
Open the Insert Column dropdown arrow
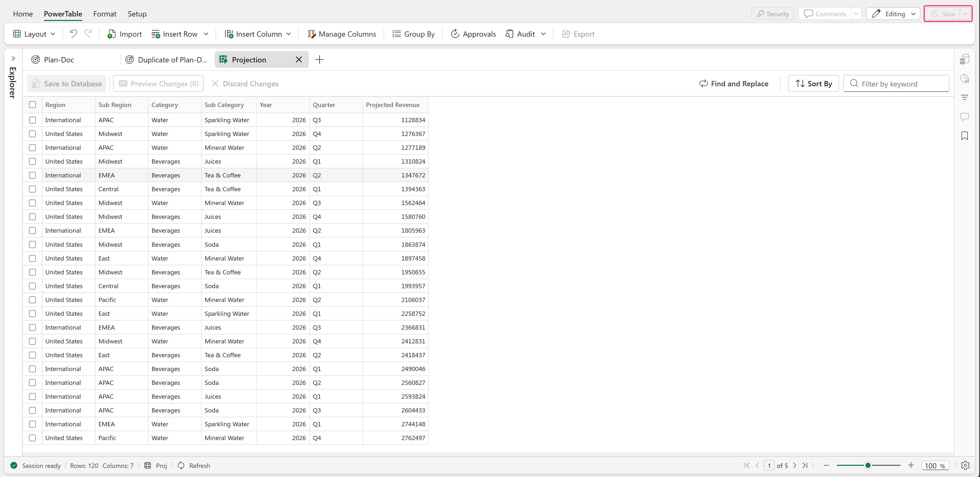[x=289, y=34]
